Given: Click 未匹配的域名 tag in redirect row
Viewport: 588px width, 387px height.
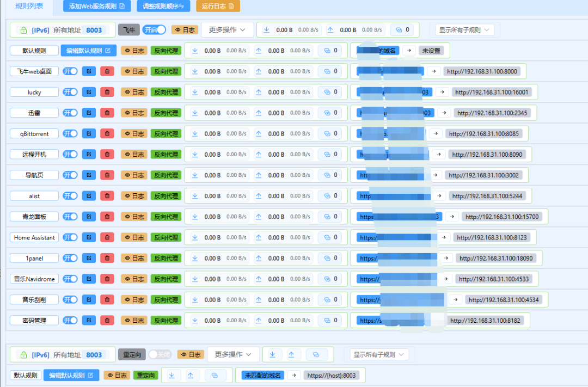Looking at the screenshot, I should pyautogui.click(x=262, y=375).
